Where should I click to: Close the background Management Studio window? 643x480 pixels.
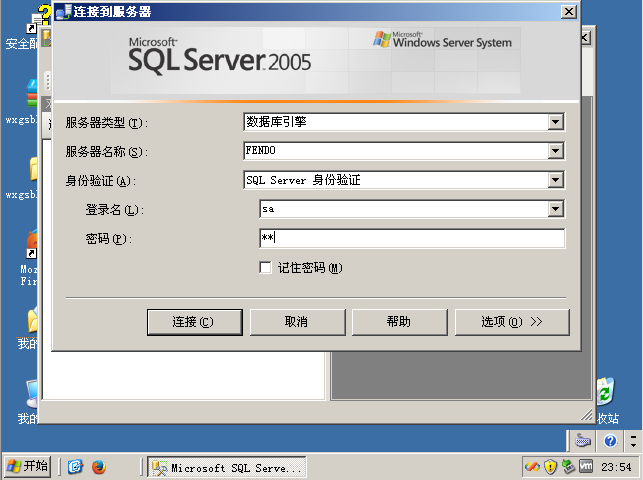pyautogui.click(x=586, y=38)
